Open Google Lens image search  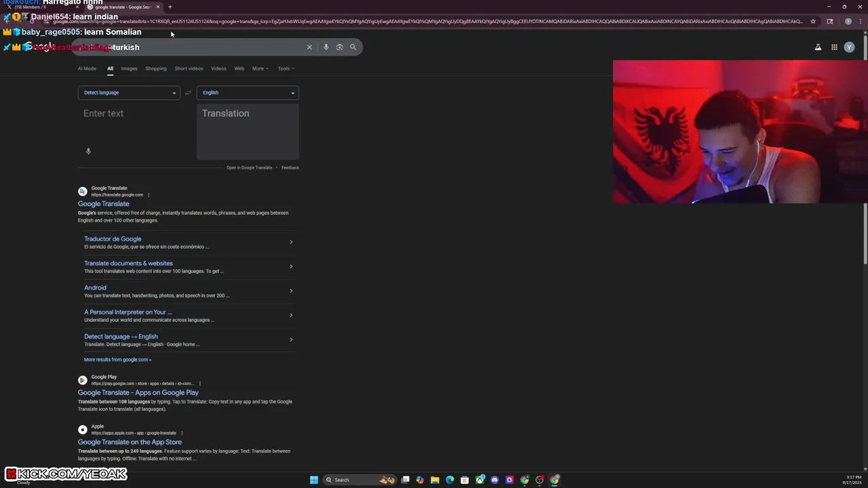pos(340,47)
